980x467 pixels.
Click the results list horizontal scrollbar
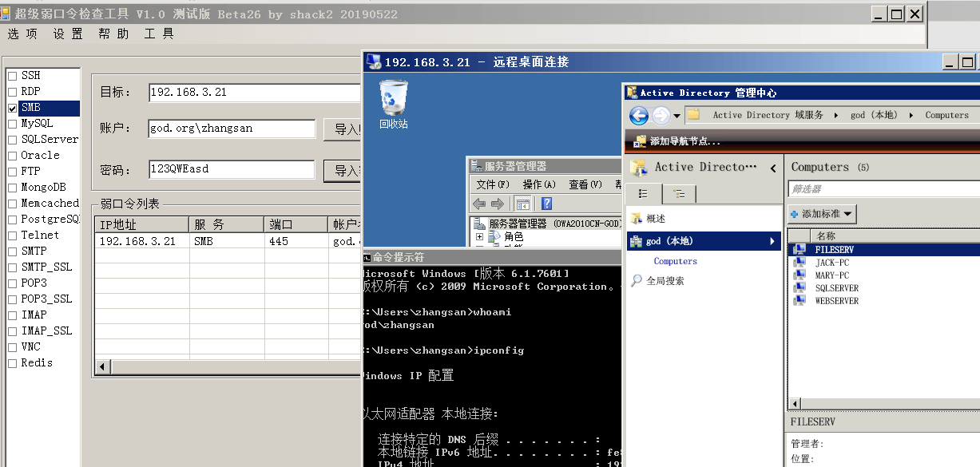coord(228,367)
